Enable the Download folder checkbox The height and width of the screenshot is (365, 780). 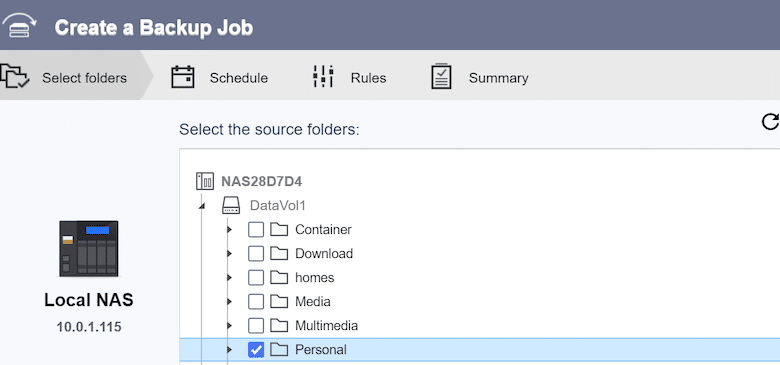point(256,254)
